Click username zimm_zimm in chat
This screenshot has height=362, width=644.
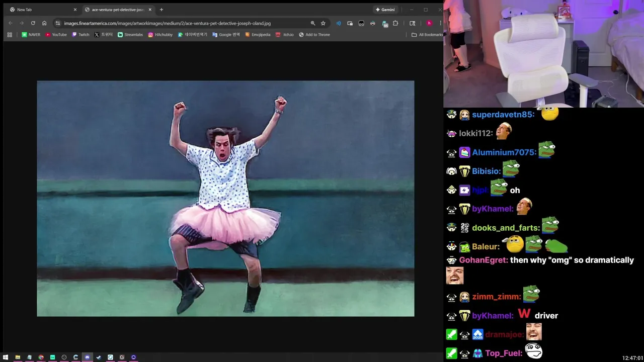pyautogui.click(x=497, y=297)
